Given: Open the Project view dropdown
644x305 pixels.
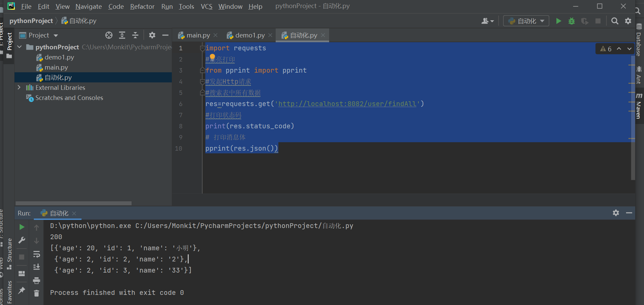Looking at the screenshot, I should point(39,35).
